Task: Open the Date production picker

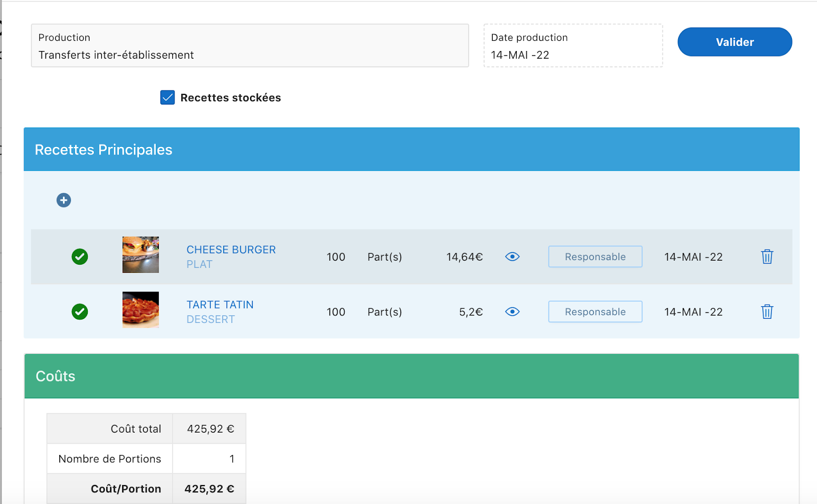Action: tap(573, 46)
